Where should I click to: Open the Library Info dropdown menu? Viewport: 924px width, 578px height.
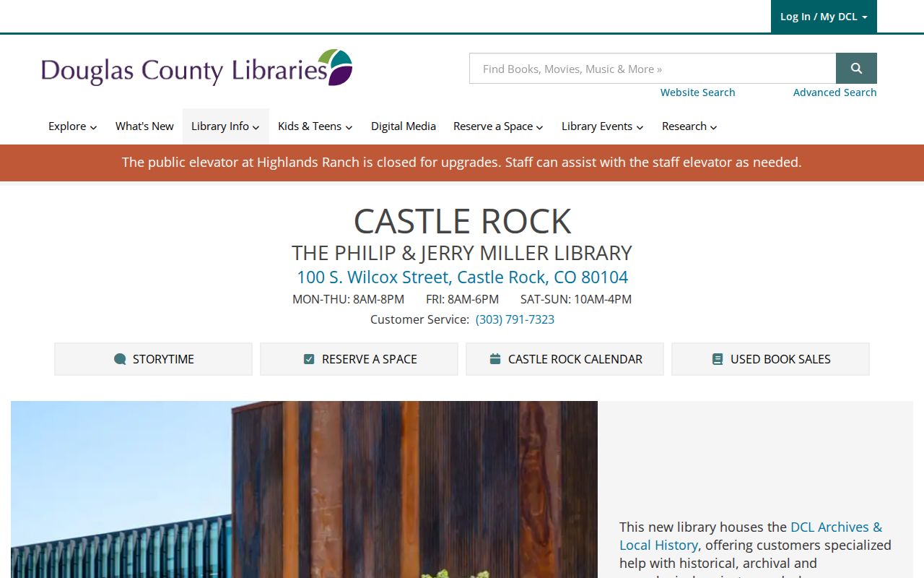point(225,126)
